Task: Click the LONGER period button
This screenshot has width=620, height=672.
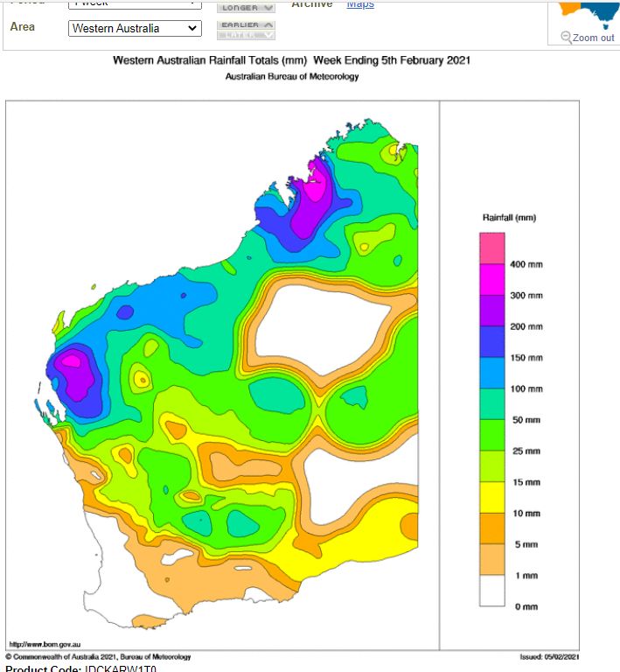Action: coord(247,8)
